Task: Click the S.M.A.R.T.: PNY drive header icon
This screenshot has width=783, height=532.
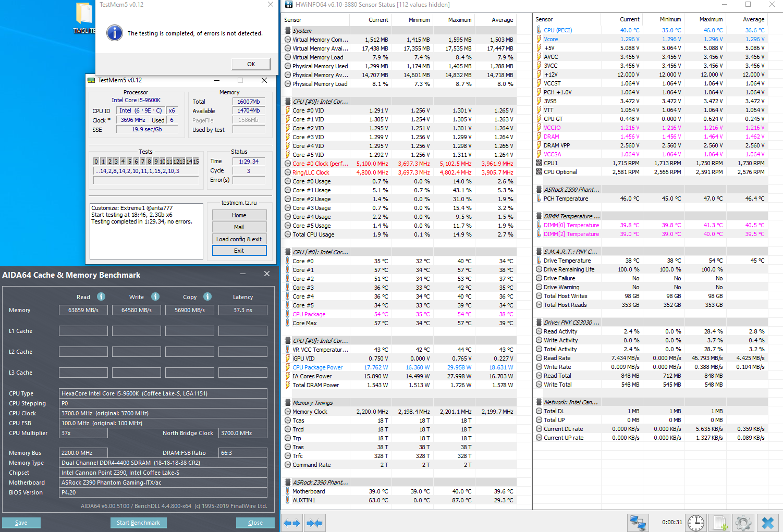Action: (x=539, y=252)
